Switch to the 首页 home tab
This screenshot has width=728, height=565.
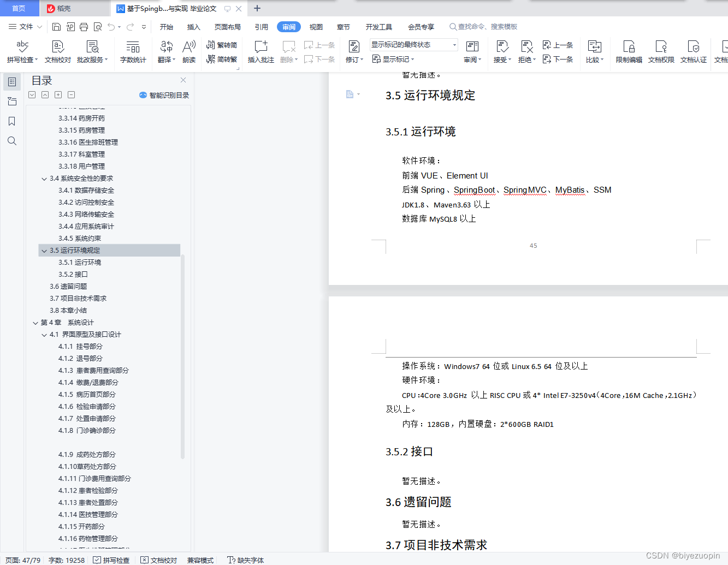tap(19, 8)
